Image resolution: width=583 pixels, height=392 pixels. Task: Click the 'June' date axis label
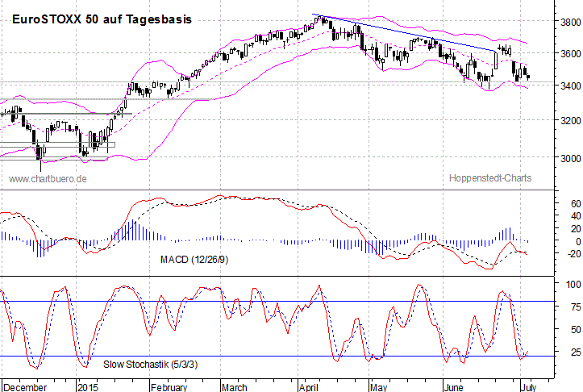point(454,387)
